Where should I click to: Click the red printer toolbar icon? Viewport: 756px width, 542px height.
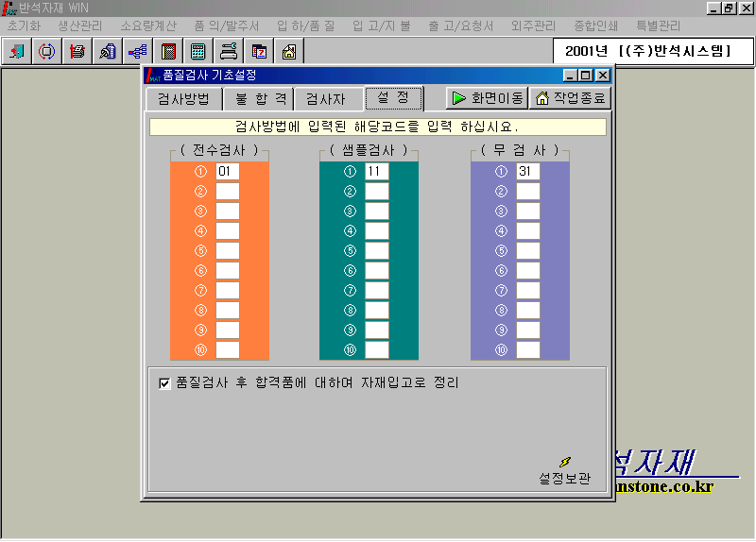(x=77, y=51)
